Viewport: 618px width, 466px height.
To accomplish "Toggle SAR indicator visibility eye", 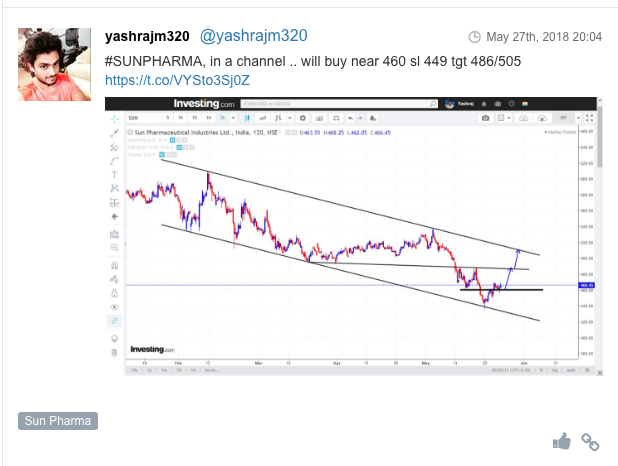I will 179,147.
